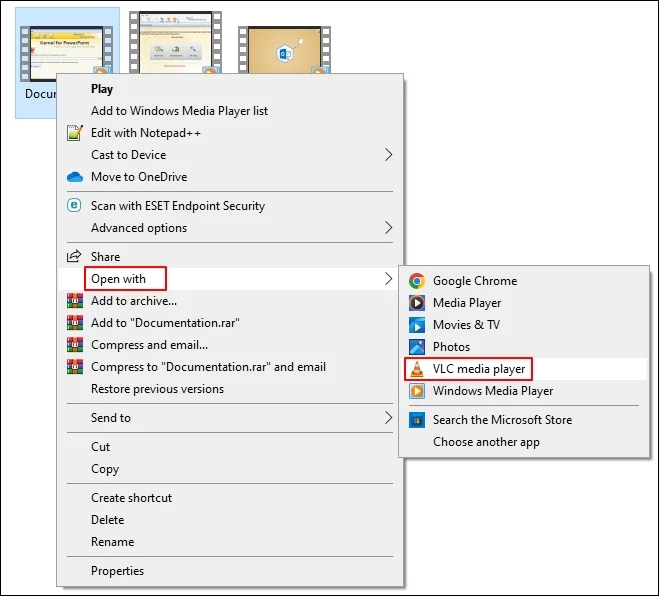Click the Photos app icon
This screenshot has width=659, height=596.
[417, 347]
